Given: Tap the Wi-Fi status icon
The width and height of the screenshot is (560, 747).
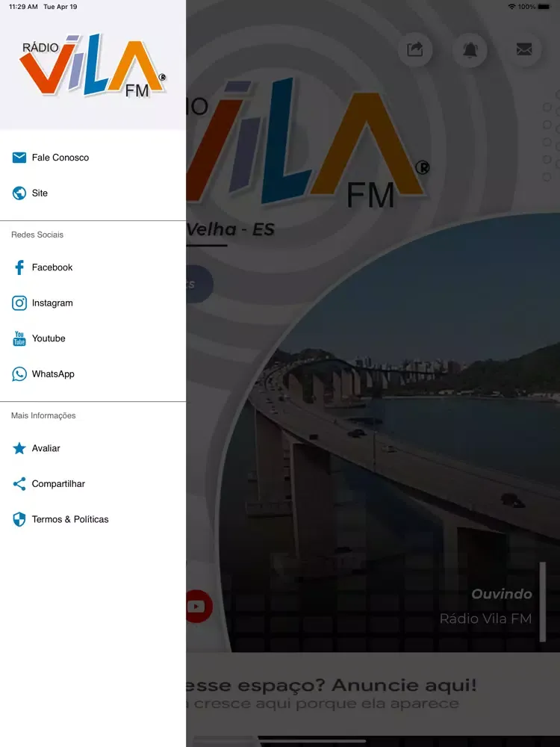Looking at the screenshot, I should 512,7.
